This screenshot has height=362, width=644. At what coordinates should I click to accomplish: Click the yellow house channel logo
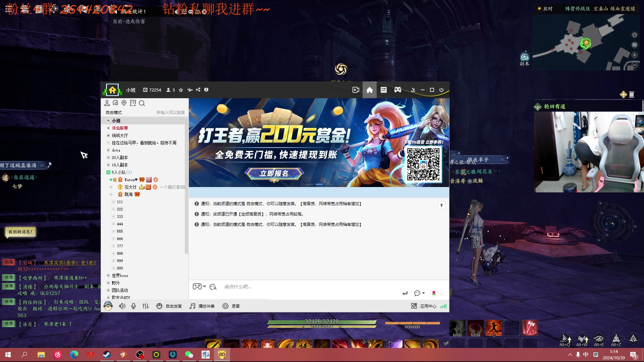pos(112,90)
